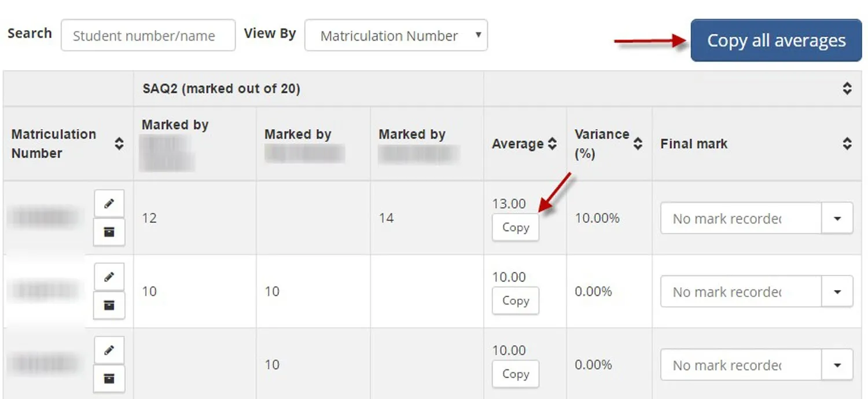Click the pencil edit icon in first student row
The image size is (868, 399).
[x=109, y=203]
